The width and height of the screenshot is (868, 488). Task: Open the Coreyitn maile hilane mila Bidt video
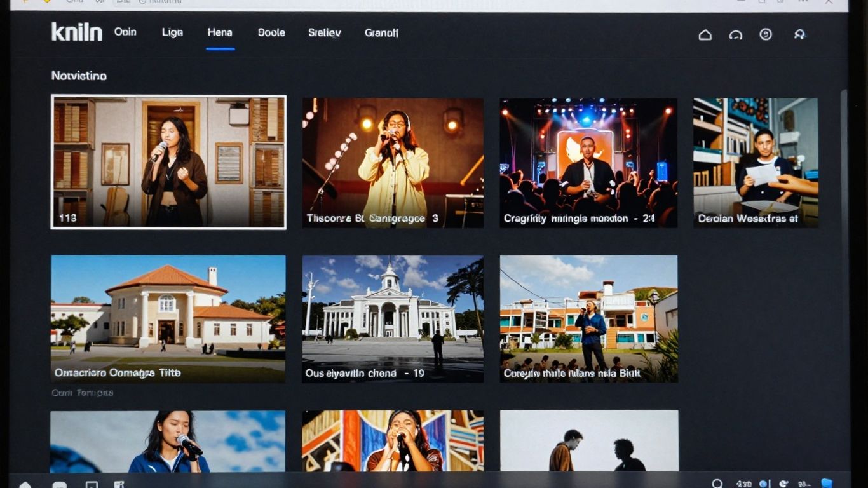pos(589,319)
